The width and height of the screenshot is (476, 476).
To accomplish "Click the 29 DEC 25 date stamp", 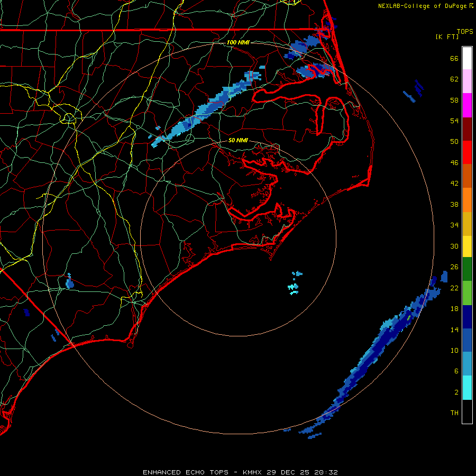I will pos(288,472).
